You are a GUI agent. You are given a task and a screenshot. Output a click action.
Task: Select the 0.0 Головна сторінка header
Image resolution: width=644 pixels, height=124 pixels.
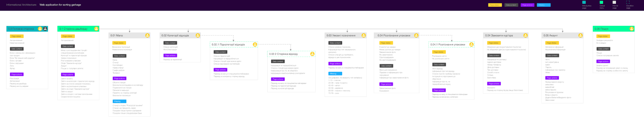[x=27, y=29]
